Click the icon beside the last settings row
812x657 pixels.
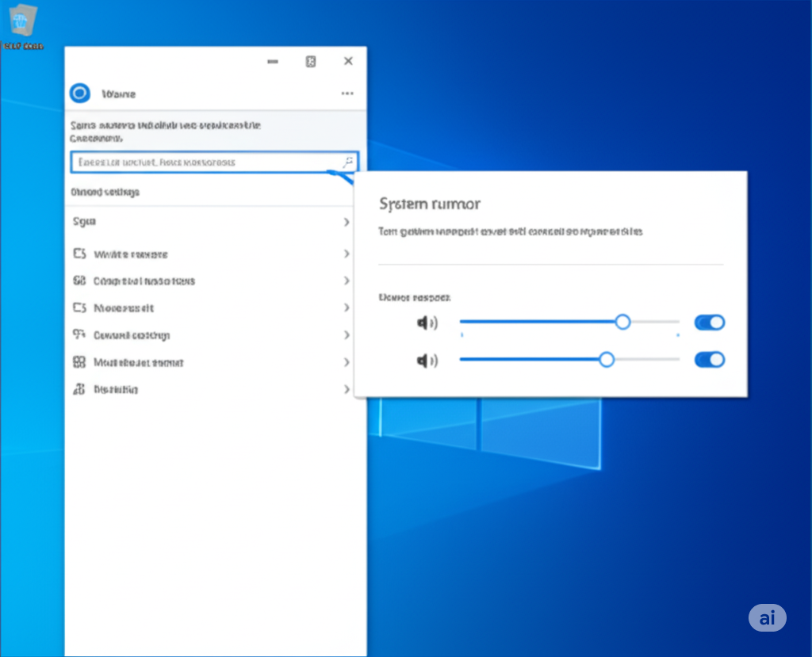(79, 389)
